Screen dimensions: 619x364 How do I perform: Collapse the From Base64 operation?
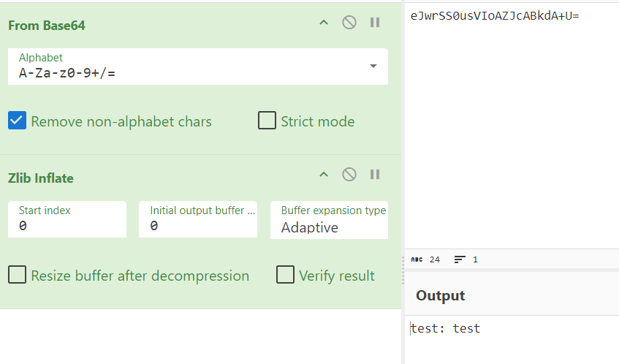pyautogui.click(x=324, y=23)
